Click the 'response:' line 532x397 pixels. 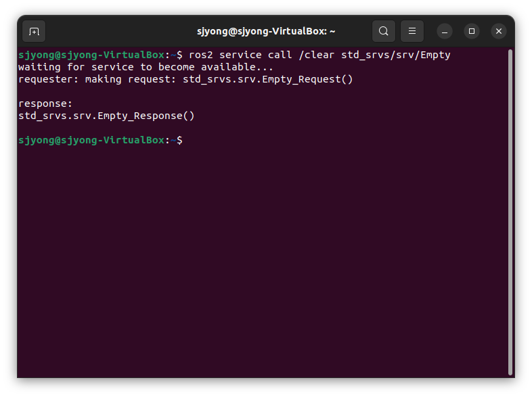(45, 103)
